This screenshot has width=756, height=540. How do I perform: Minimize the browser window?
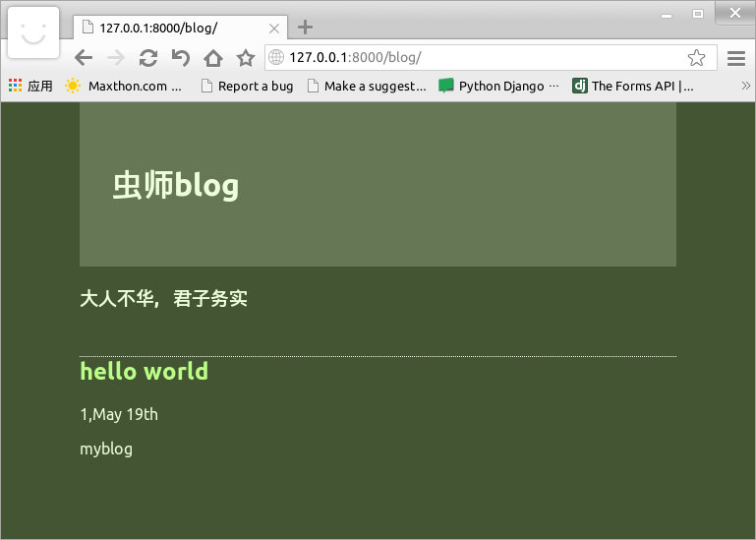(667, 14)
